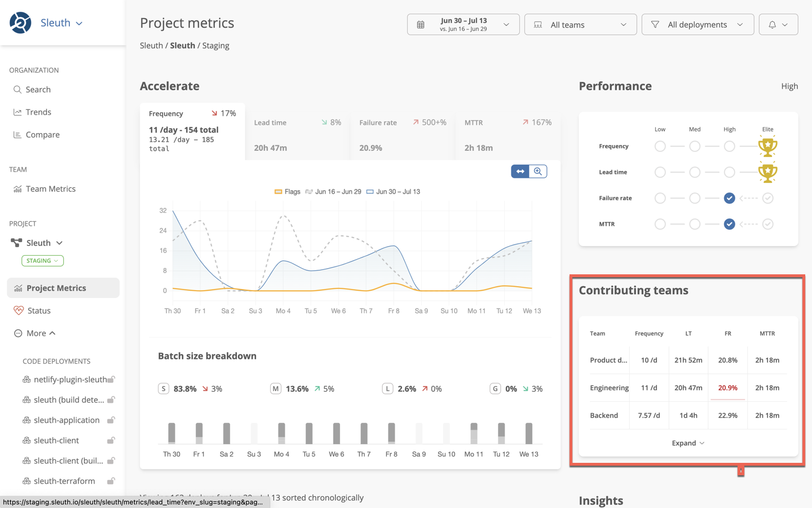Viewport: 812px width, 508px height.
Task: Open the Status page
Action: tap(39, 310)
